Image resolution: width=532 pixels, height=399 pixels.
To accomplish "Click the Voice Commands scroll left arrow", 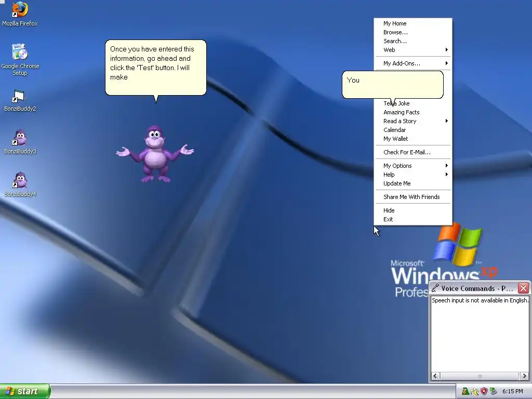I will point(435,376).
